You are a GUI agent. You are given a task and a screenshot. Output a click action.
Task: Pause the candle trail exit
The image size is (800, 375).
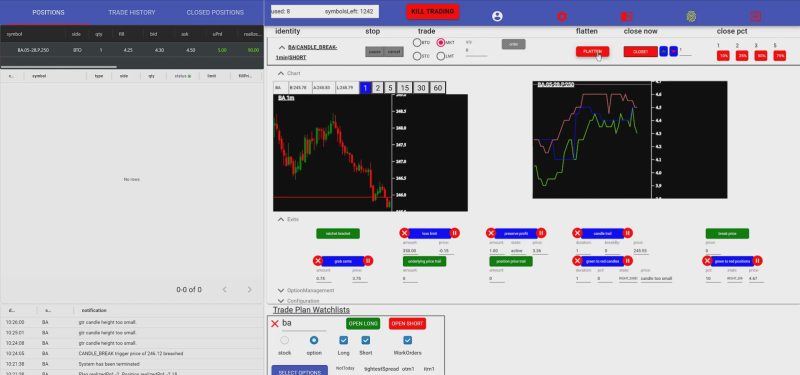coord(628,233)
